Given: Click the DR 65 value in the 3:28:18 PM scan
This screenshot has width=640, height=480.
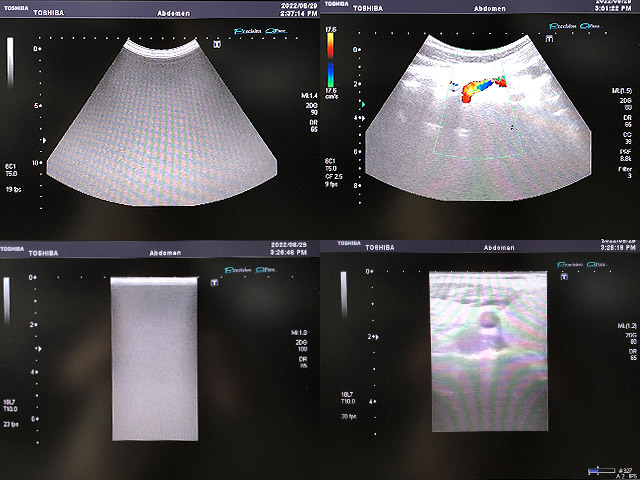Looking at the screenshot, I should coord(633,354).
